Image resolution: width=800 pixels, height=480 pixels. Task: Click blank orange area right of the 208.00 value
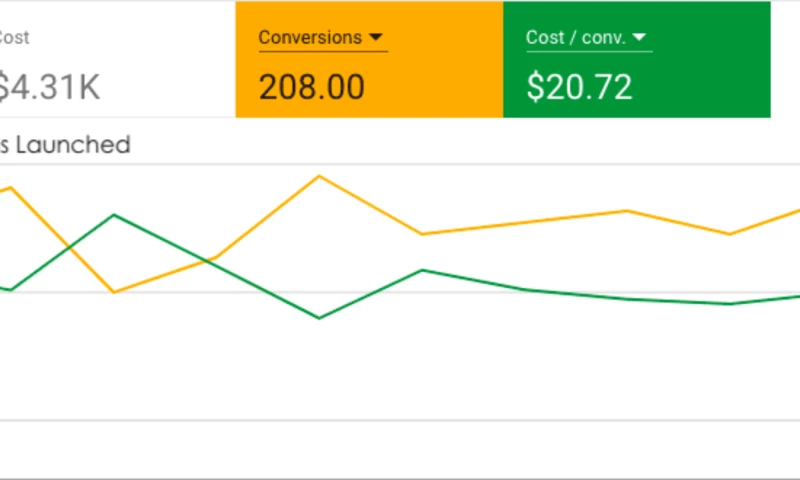(x=440, y=88)
